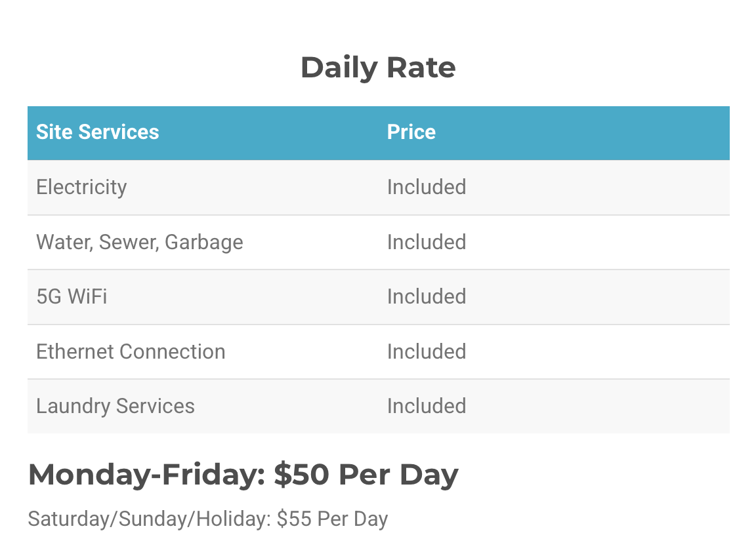Click the 5G WiFi service label
Screen dimensions: 756x556
72,296
